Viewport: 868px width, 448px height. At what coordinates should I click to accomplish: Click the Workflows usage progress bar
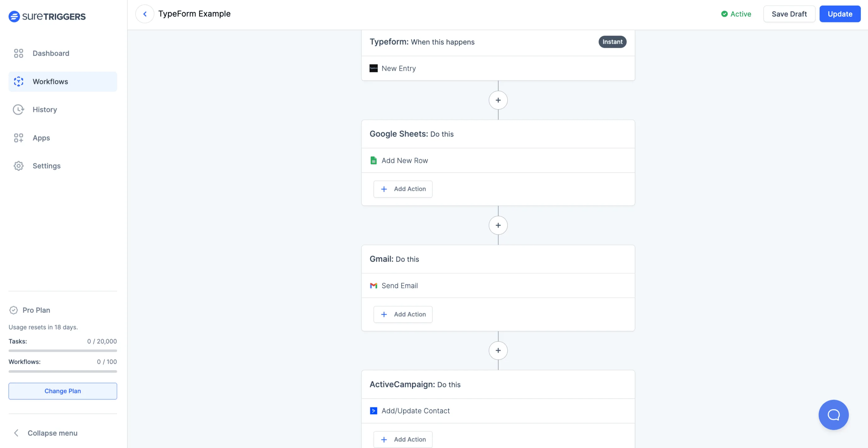tap(63, 371)
